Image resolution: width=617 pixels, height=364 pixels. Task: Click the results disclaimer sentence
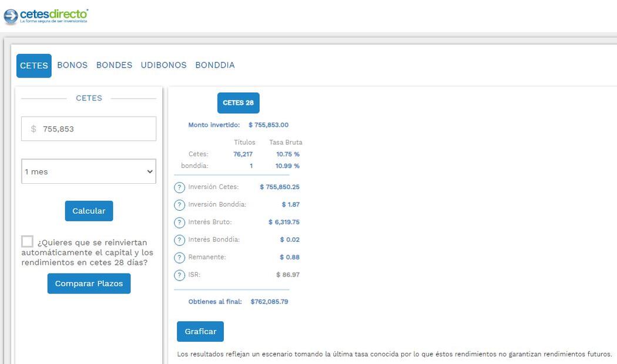coord(394,354)
